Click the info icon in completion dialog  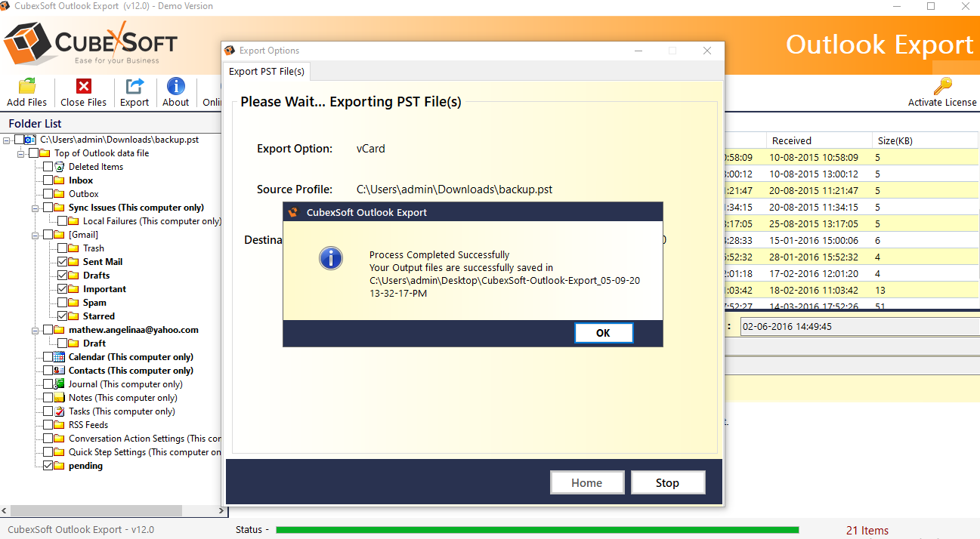pos(331,258)
